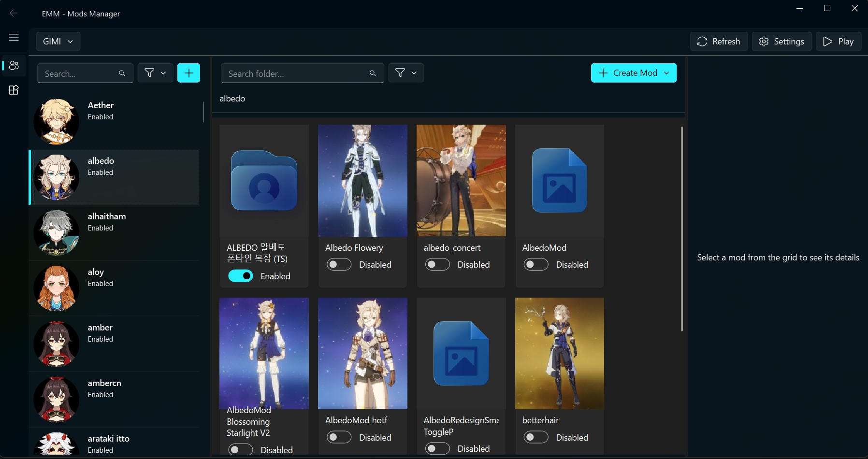
Task: Click the search magnifier in the folder search bar
Action: click(x=372, y=73)
